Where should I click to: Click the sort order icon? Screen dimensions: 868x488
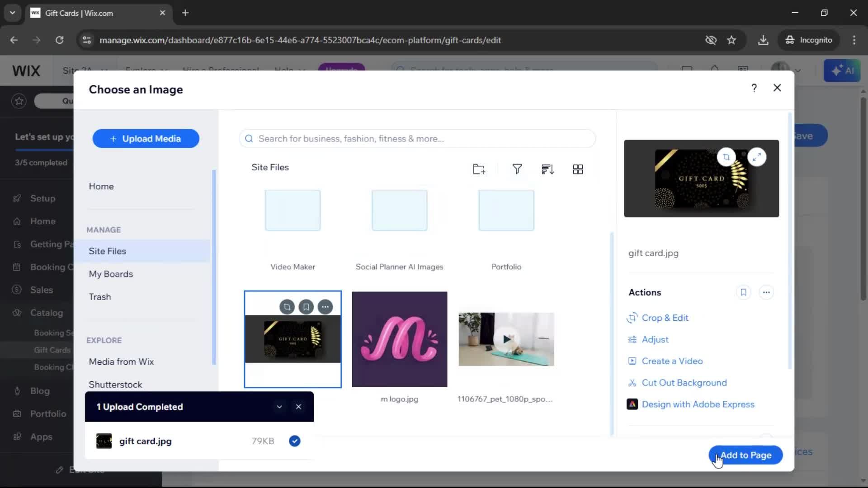click(547, 169)
